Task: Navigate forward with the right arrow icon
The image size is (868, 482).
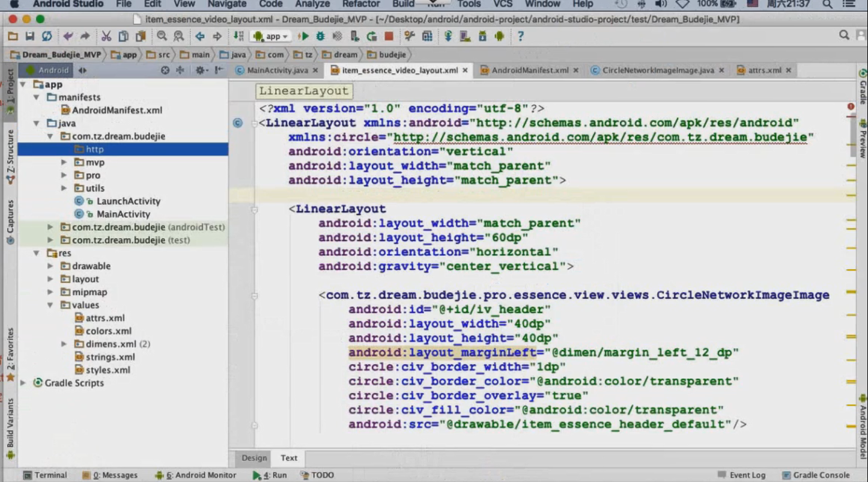Action: (217, 37)
